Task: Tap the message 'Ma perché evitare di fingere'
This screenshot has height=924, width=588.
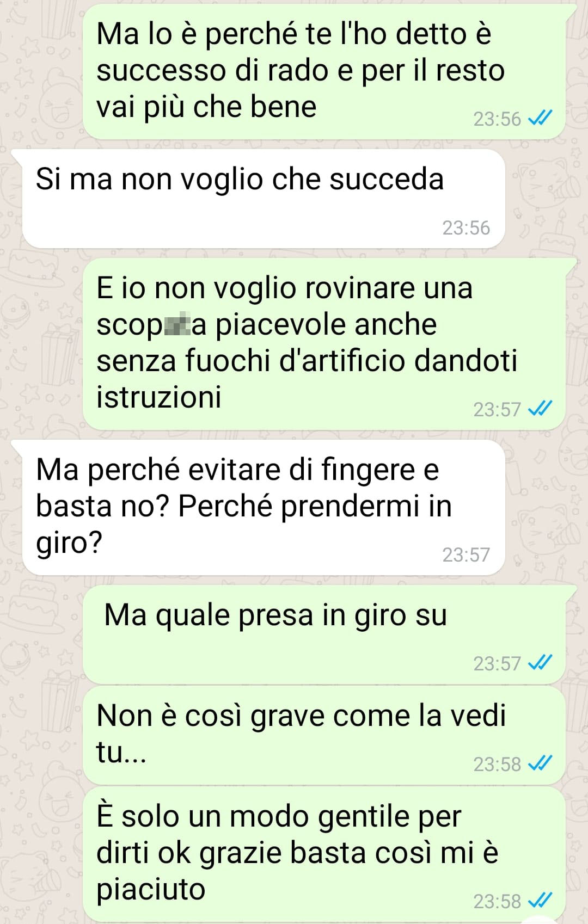Action: point(263,507)
